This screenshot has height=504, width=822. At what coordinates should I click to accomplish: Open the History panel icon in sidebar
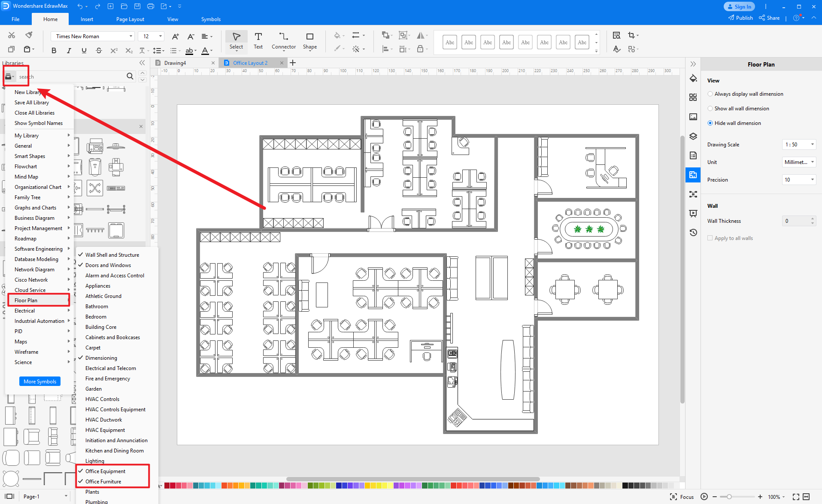693,232
